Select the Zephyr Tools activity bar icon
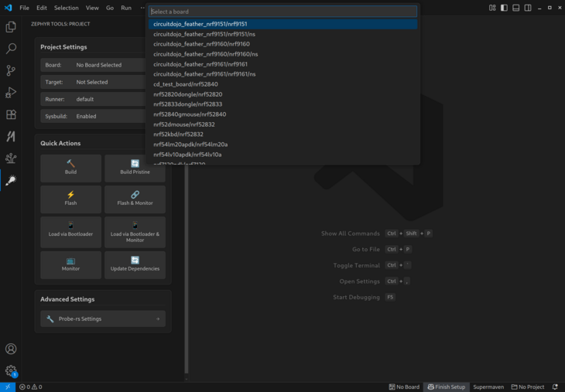The height and width of the screenshot is (392, 565). pos(11,180)
